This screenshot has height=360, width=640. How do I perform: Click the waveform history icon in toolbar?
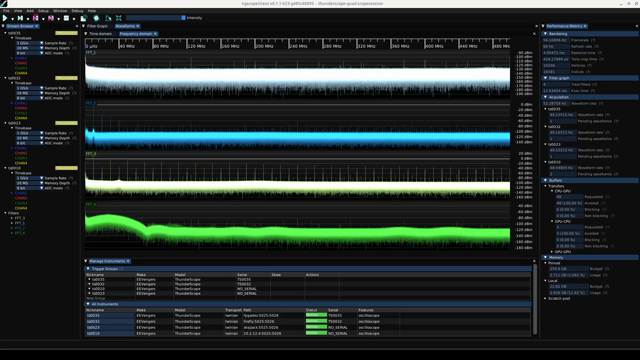point(66,18)
